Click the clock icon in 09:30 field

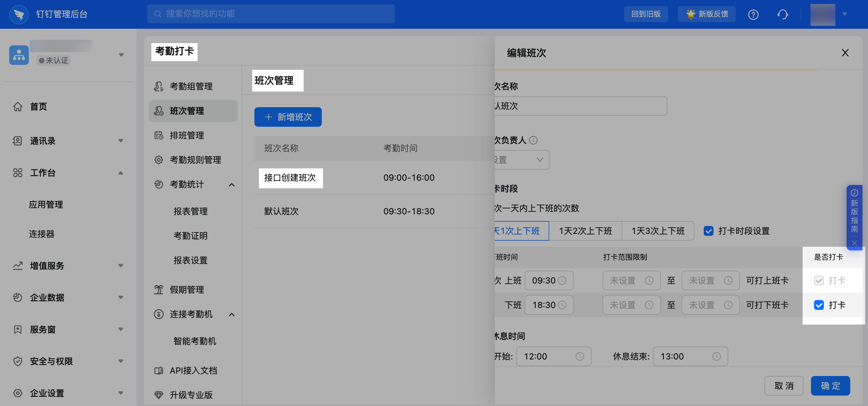coord(562,280)
